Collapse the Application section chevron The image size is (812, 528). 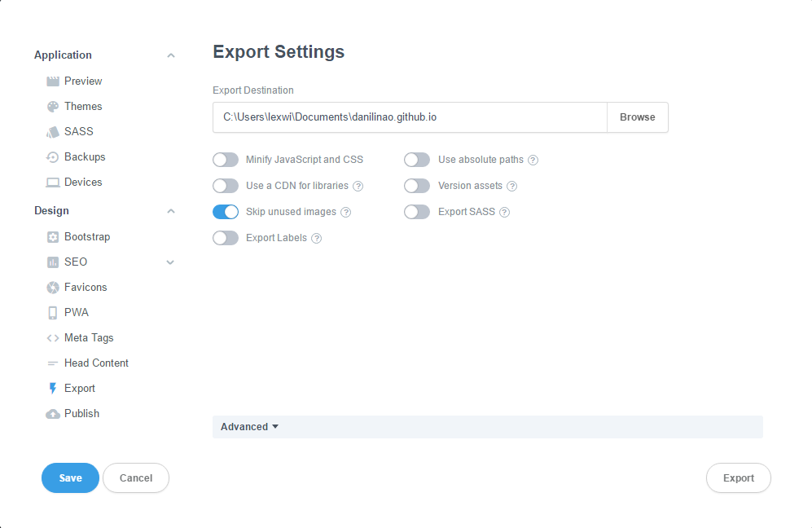(x=171, y=55)
